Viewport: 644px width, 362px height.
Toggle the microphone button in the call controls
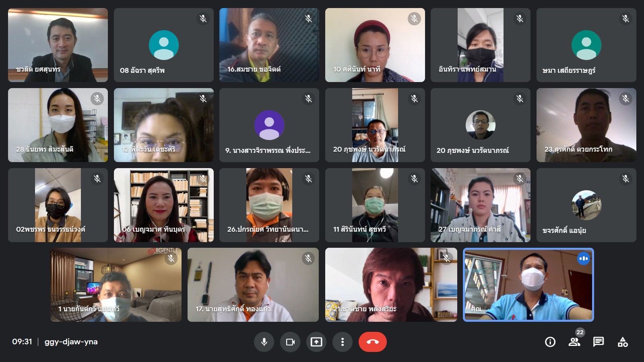(x=264, y=342)
